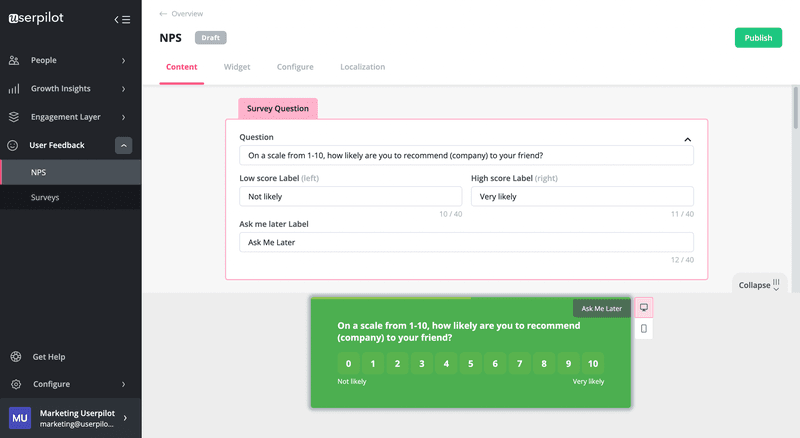Select score 2 in the preview
Viewport: 800px width, 438px height.
[397, 363]
